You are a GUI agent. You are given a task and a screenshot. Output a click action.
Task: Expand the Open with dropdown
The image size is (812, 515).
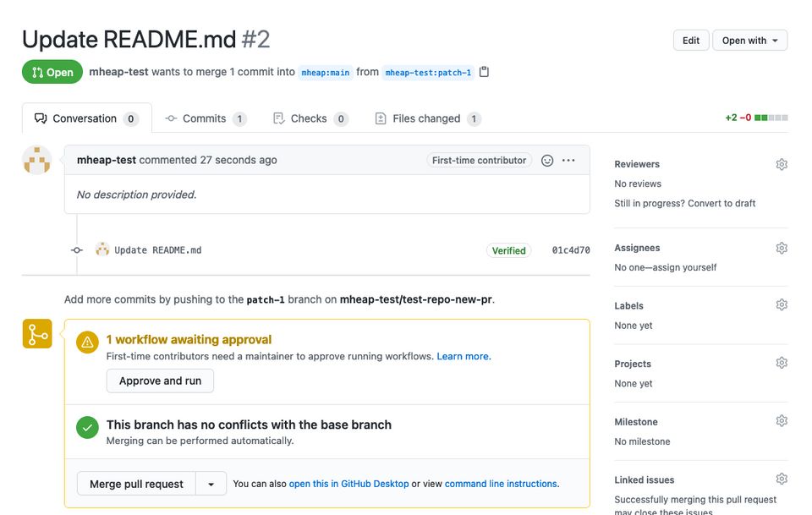[x=750, y=41]
